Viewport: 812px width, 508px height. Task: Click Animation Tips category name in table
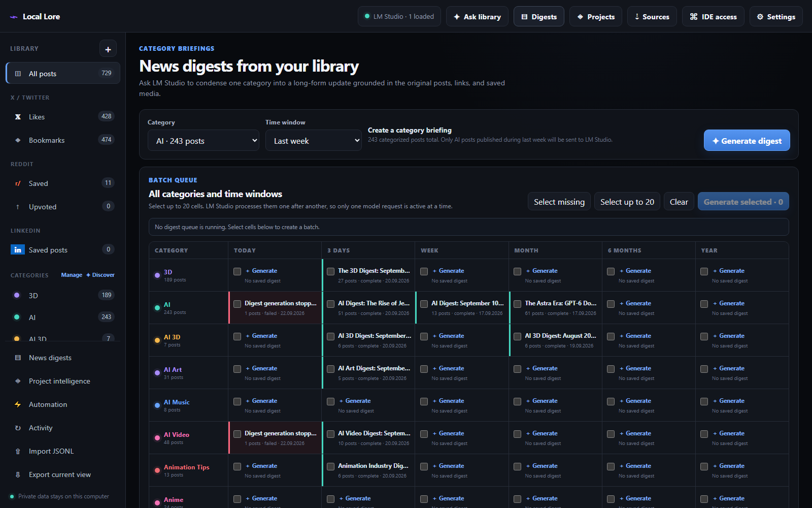[x=186, y=467]
